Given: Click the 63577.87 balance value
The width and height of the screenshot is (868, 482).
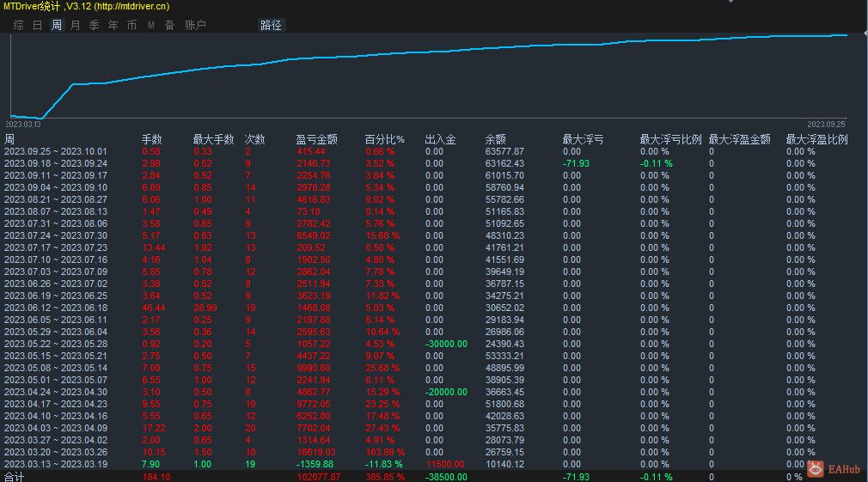Looking at the screenshot, I should click(504, 151).
